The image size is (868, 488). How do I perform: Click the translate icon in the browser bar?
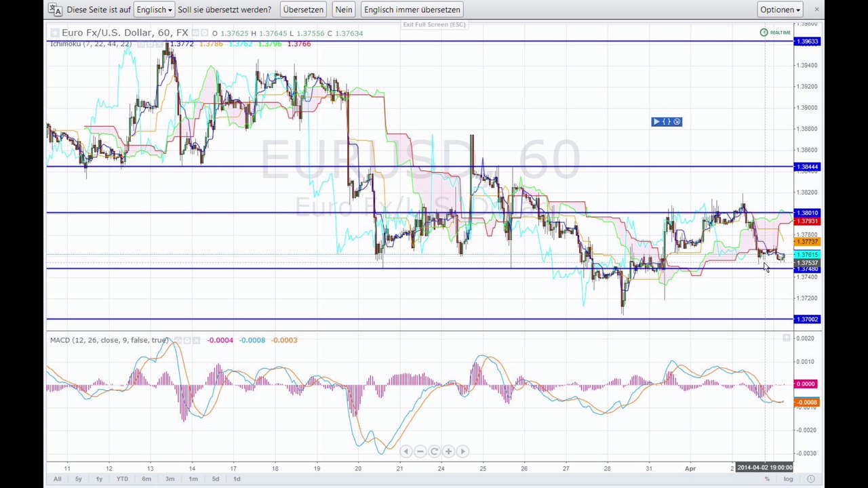[55, 9]
